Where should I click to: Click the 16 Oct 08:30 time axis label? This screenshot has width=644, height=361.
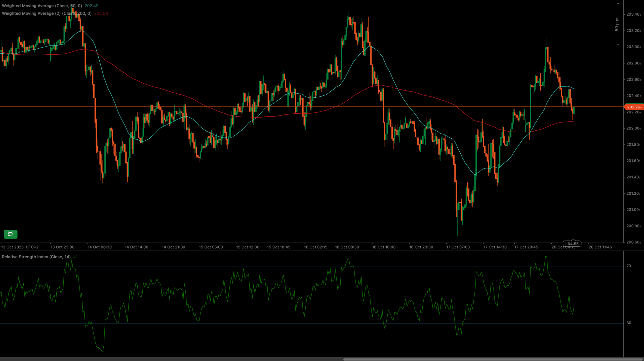click(347, 247)
